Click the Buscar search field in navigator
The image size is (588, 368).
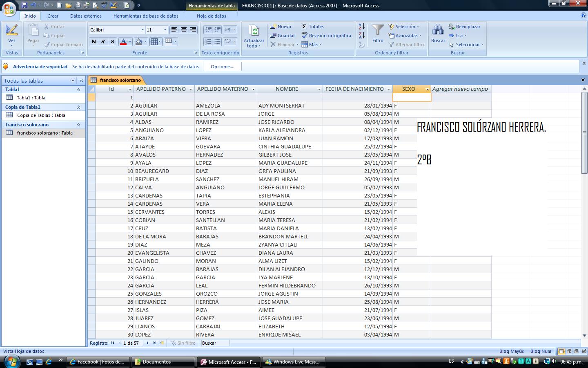point(215,343)
